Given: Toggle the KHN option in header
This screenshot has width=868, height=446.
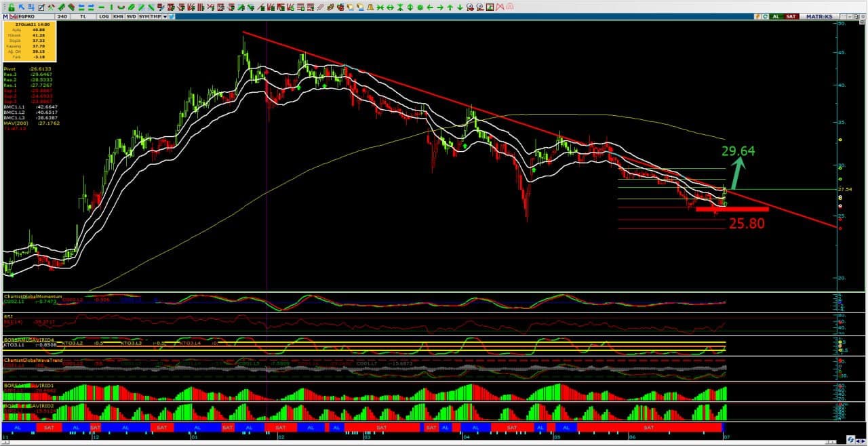Looking at the screenshot, I should 118,16.
